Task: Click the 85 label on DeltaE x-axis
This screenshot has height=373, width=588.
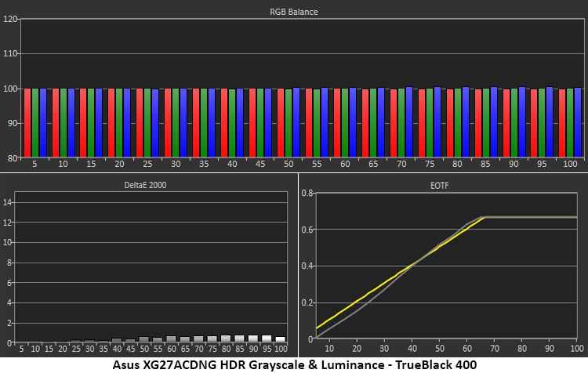Action: point(239,349)
